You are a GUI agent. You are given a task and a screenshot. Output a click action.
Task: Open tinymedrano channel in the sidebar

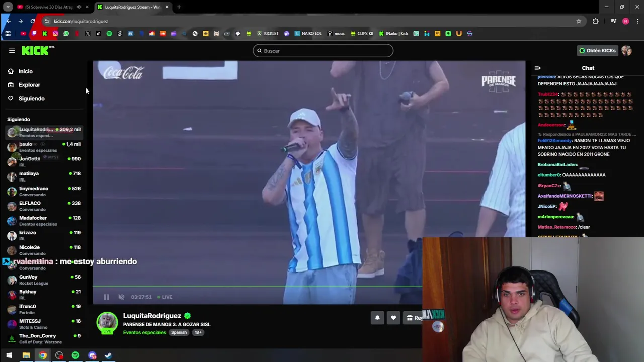tap(44, 191)
